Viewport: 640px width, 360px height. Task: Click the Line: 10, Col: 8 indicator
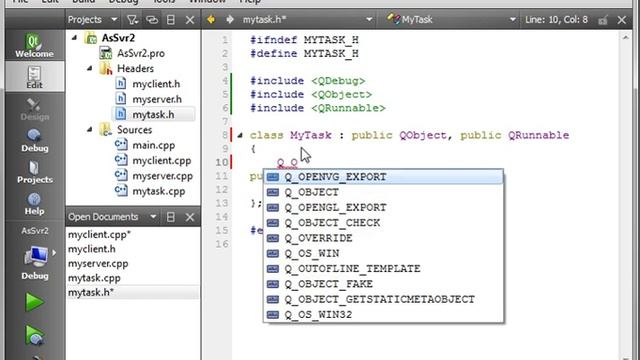point(556,19)
